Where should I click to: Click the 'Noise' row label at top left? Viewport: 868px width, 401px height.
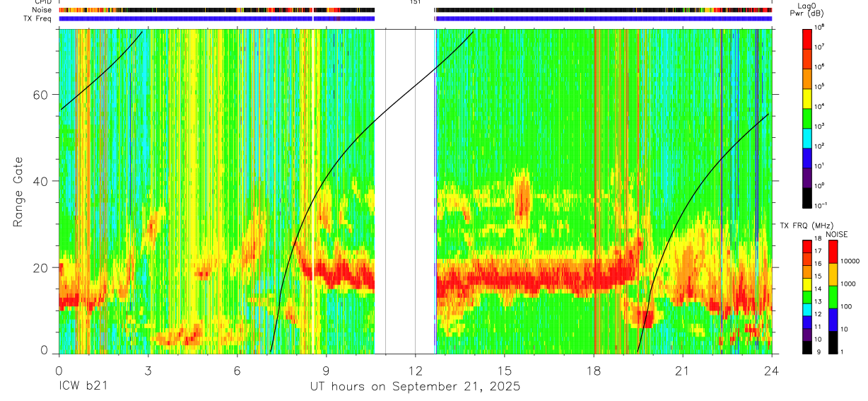coord(43,10)
